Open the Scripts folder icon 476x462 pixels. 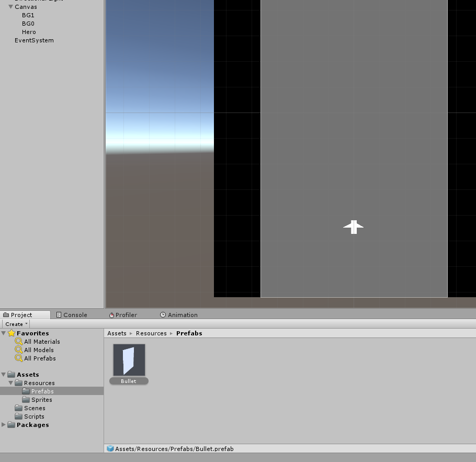tap(19, 416)
